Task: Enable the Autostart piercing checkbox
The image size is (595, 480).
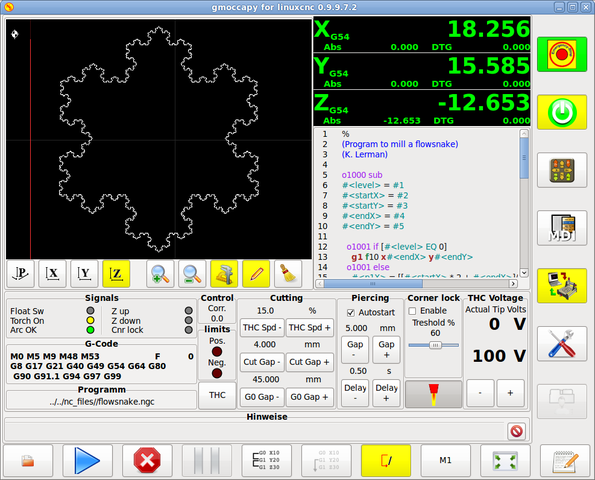Action: click(351, 313)
